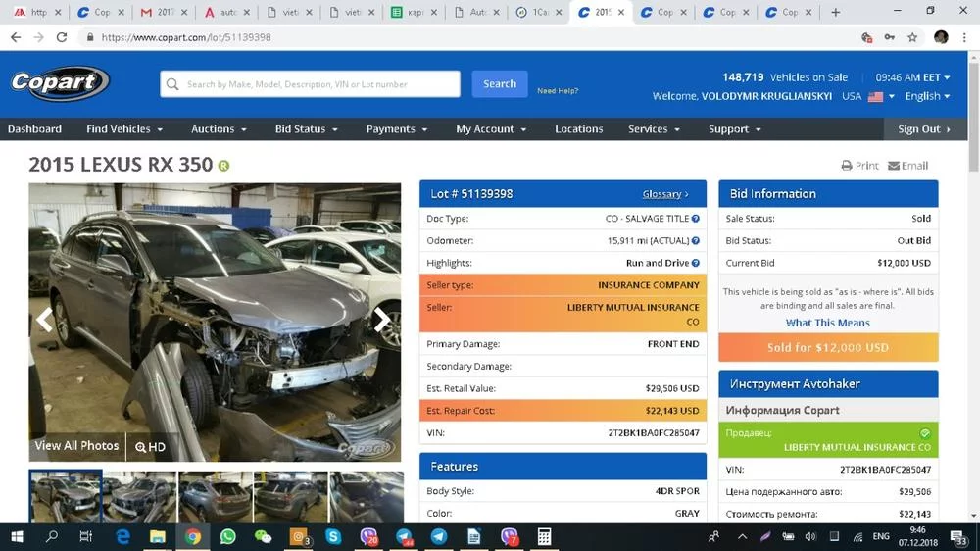Image resolution: width=980 pixels, height=551 pixels.
Task: Select the second photo thumbnail
Action: click(140, 496)
